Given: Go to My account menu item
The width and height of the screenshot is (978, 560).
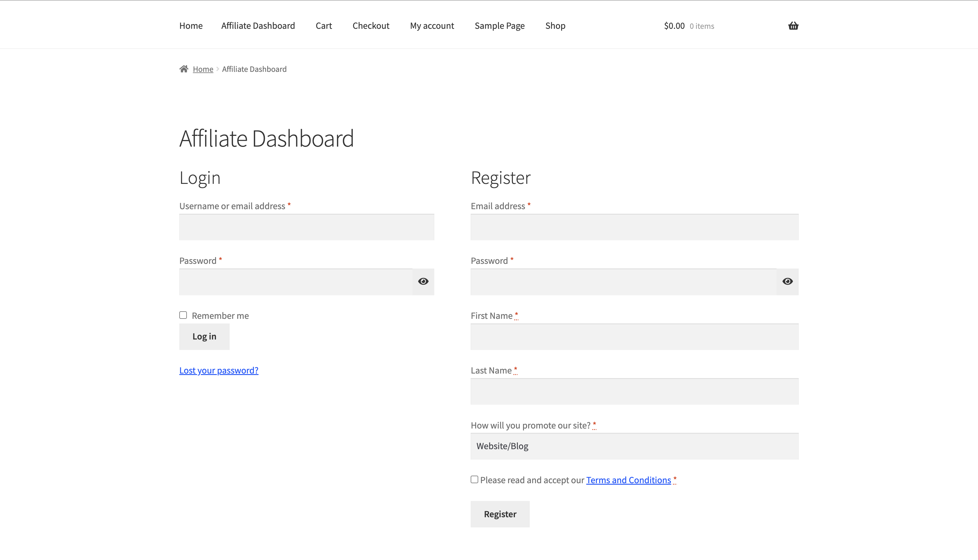Looking at the screenshot, I should [432, 26].
